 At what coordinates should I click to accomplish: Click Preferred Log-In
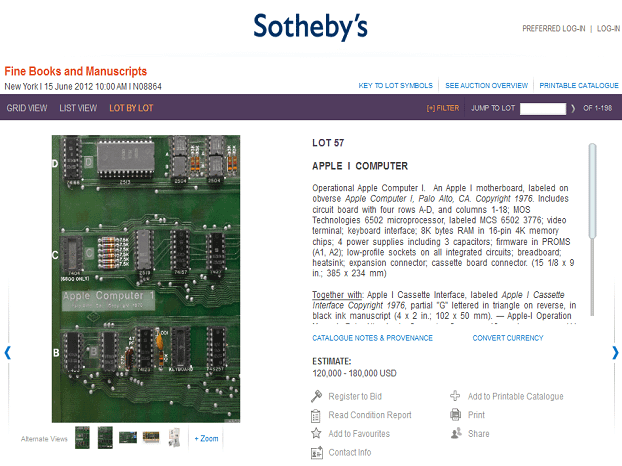[x=553, y=29]
